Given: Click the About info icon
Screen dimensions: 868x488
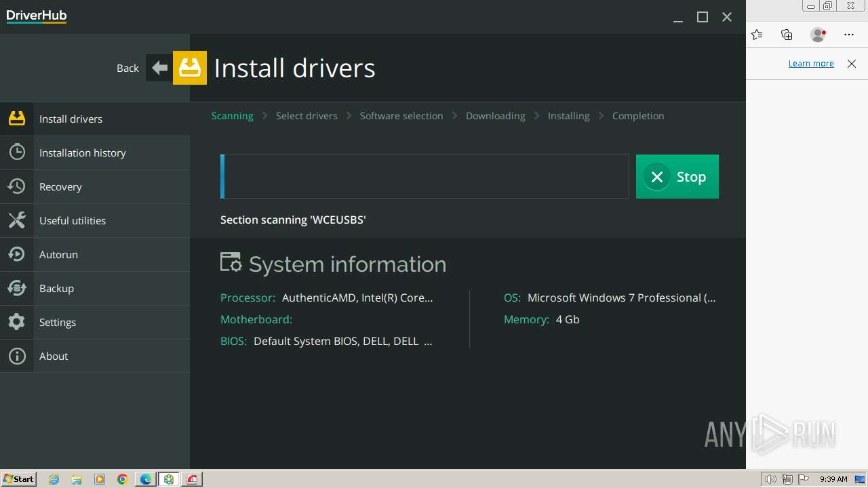Looking at the screenshot, I should pyautogui.click(x=17, y=356).
